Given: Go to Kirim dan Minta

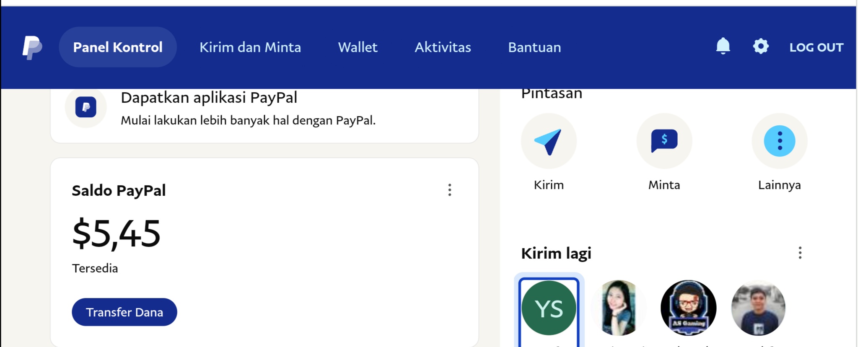Looking at the screenshot, I should [250, 47].
